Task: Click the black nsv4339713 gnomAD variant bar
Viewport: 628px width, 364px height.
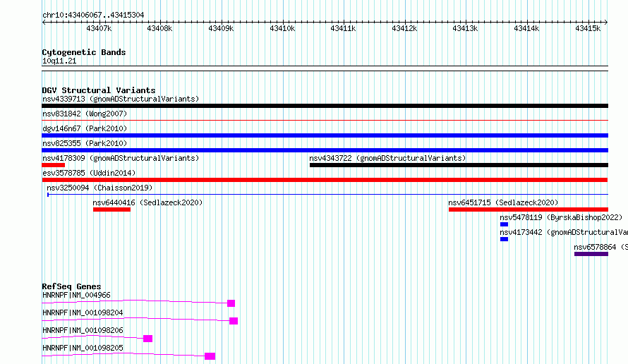Action: click(325, 106)
